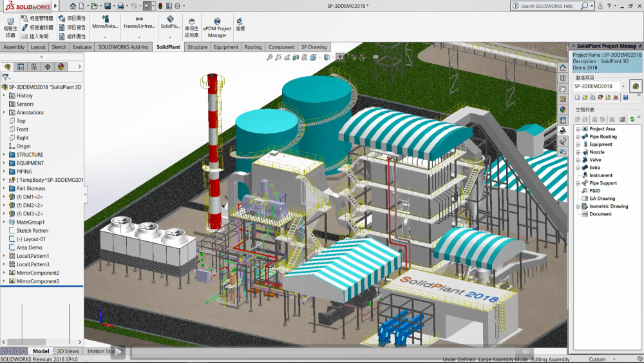644x363 pixels.
Task: Open the ConfigurationManager tab icon
Action: coord(34,66)
